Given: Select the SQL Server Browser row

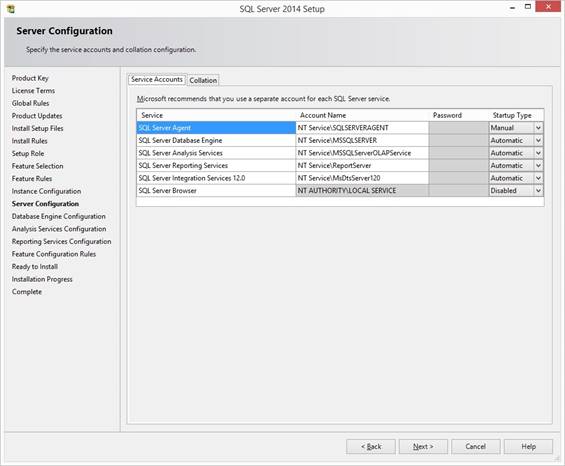Looking at the screenshot, I should coord(216,191).
